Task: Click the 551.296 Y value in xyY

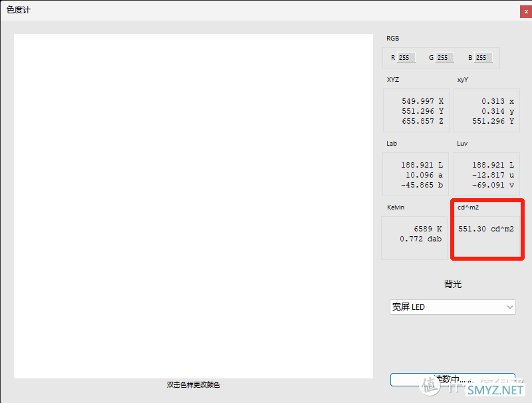Action: 493,121
